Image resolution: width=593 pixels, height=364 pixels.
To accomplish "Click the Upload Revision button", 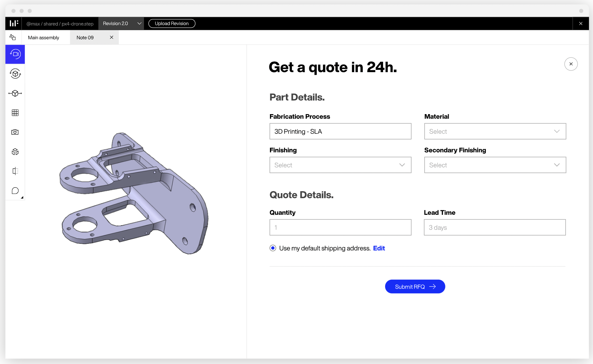I will coord(172,23).
